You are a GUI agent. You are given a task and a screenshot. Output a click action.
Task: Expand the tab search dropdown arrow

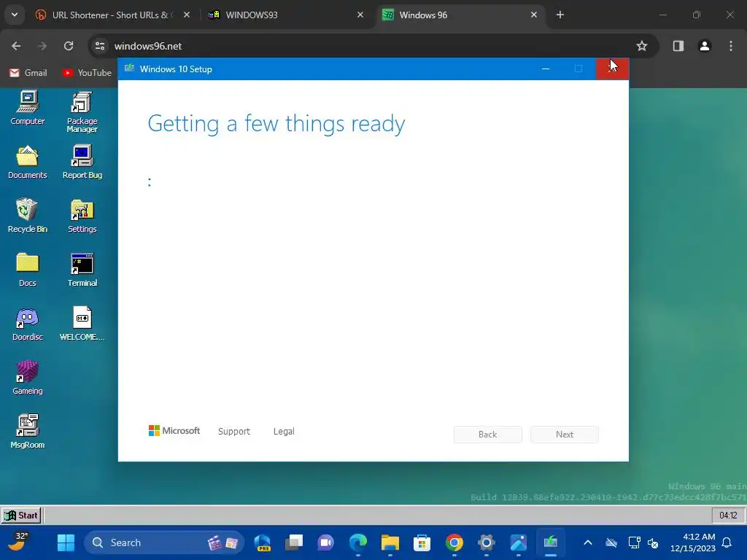point(15,15)
